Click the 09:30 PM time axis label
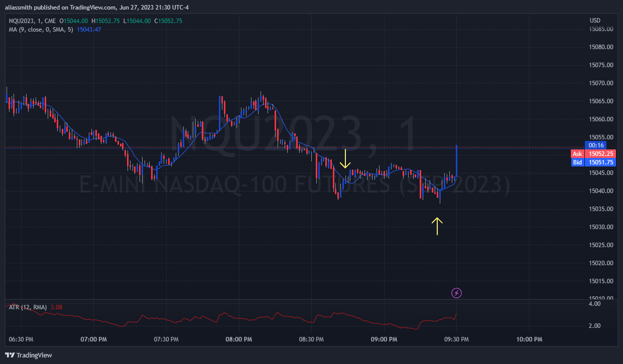 click(456, 339)
